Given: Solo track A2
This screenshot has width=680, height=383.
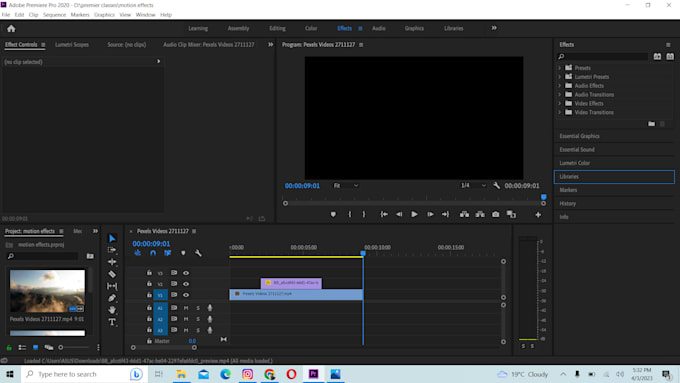Looking at the screenshot, I should click(198, 319).
